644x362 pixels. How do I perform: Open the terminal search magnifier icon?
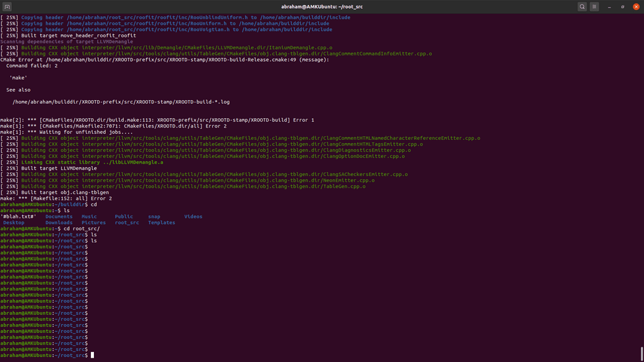[581, 6]
